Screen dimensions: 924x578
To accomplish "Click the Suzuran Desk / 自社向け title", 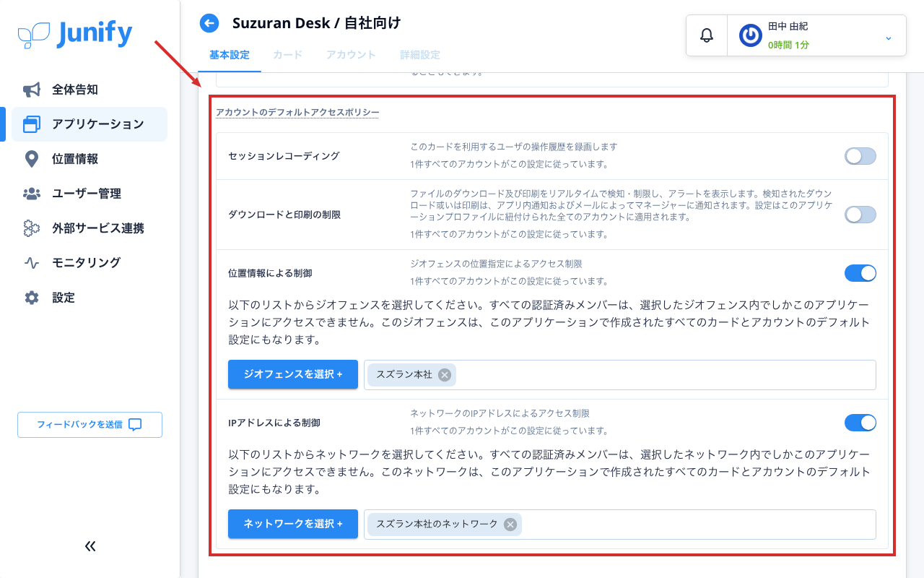I will point(316,23).
